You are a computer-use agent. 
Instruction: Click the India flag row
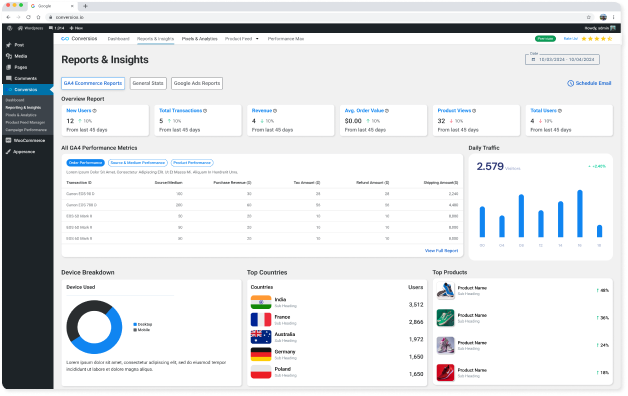(x=337, y=302)
